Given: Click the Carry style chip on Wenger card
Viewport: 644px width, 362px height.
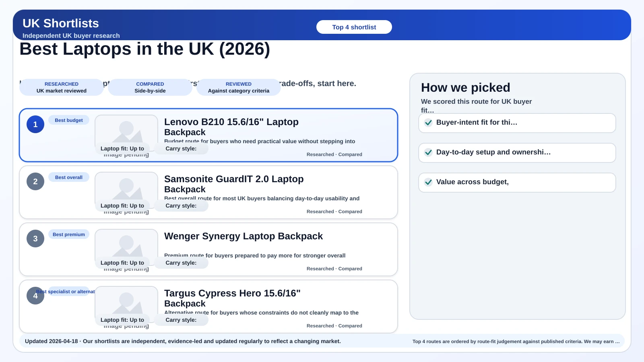Looking at the screenshot, I should pos(181,263).
